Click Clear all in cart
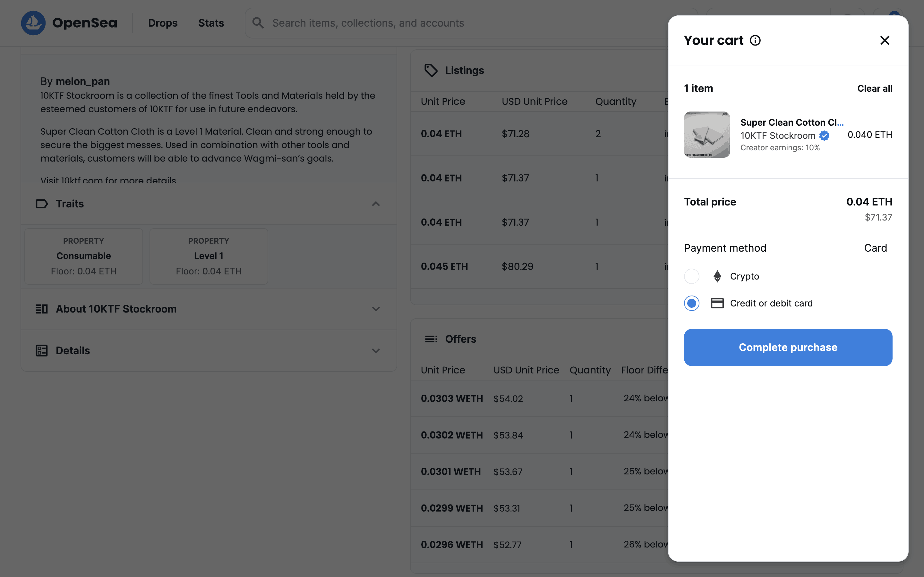The width and height of the screenshot is (924, 577). [x=874, y=88]
